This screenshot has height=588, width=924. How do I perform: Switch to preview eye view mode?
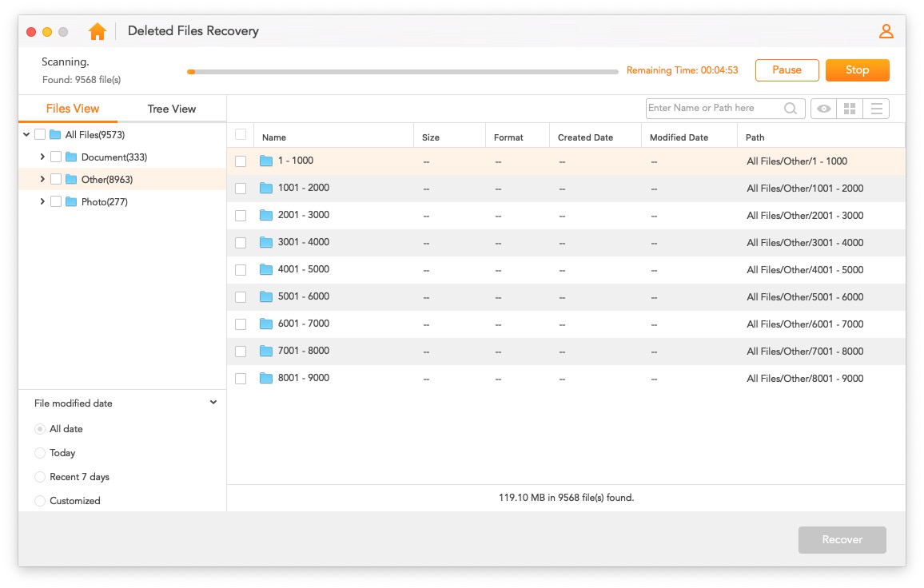tap(823, 109)
